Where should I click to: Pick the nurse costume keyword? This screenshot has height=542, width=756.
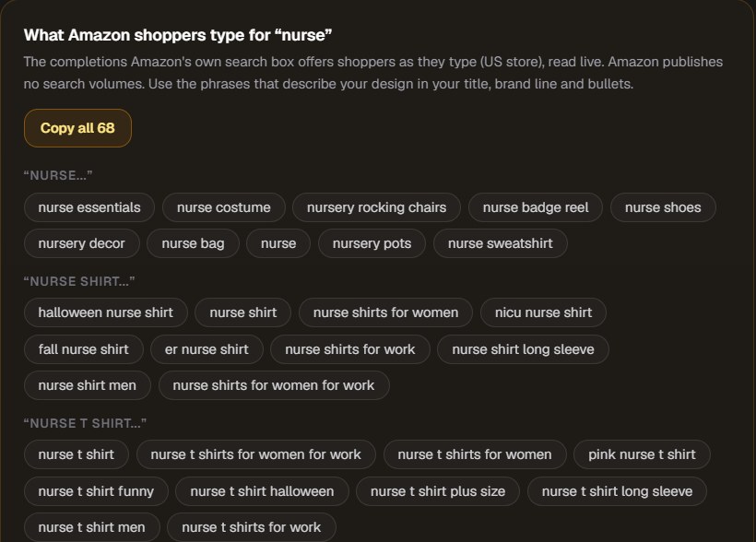224,207
